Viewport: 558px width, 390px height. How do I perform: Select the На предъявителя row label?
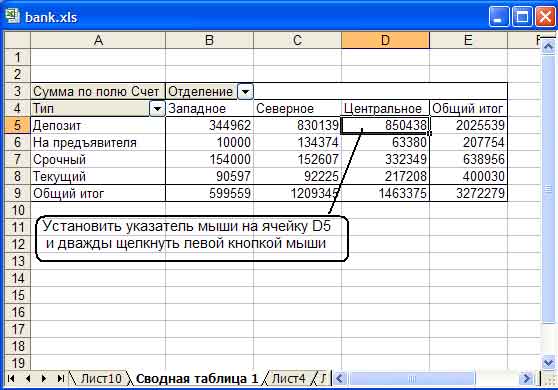[x=98, y=142]
